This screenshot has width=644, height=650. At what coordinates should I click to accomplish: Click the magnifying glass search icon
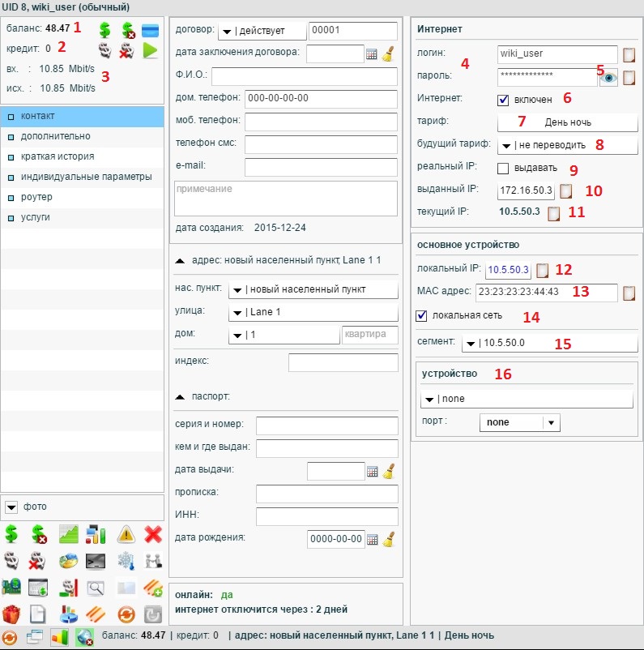[x=96, y=587]
